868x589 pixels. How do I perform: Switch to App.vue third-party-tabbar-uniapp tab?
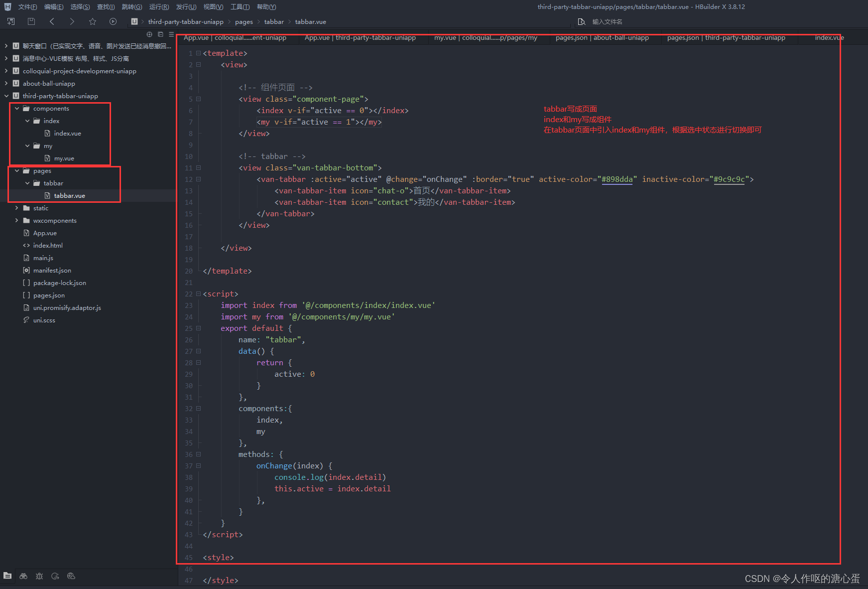(360, 38)
